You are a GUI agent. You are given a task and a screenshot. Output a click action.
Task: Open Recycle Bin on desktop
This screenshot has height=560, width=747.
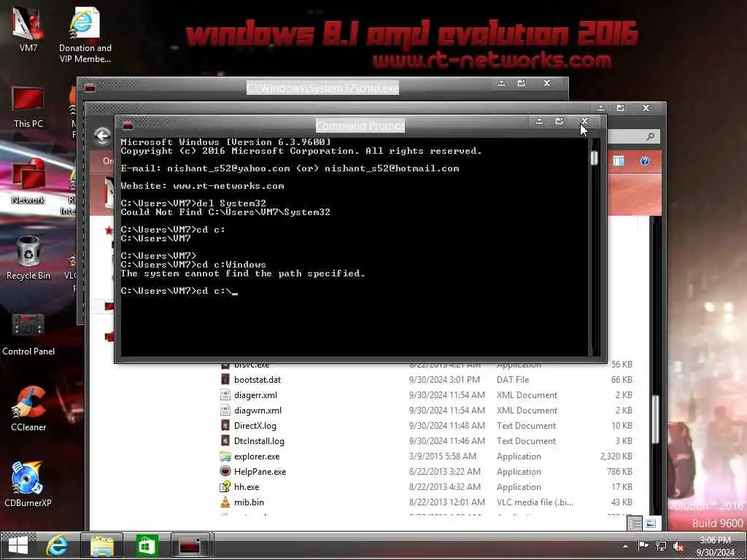point(28,258)
